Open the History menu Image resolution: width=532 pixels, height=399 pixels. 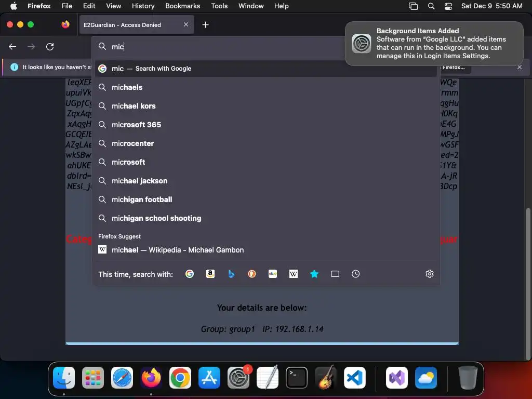pos(143,6)
